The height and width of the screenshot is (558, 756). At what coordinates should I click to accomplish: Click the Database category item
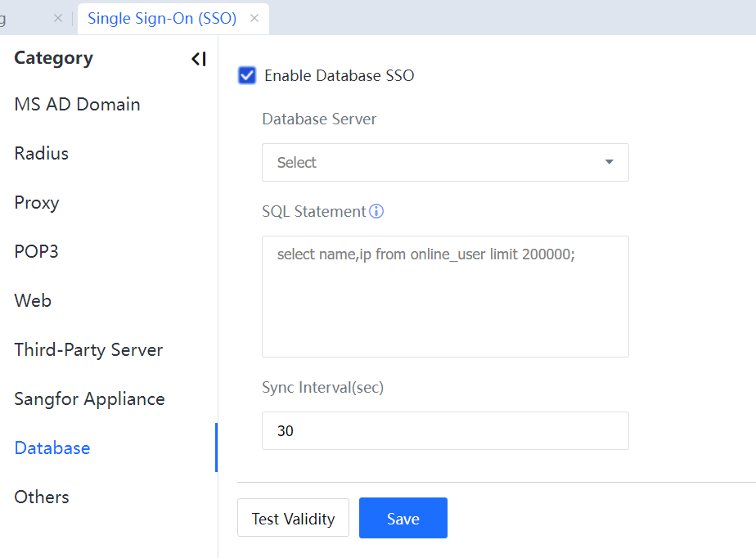point(52,448)
